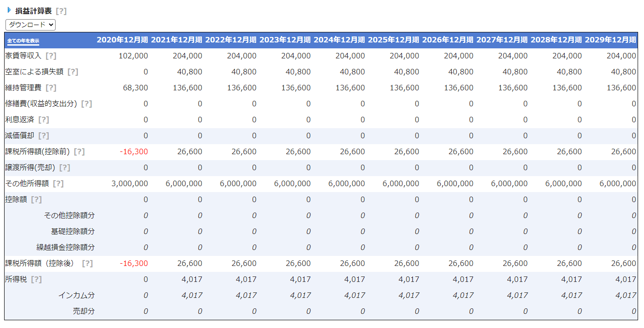This screenshot has width=644, height=328.
Task: Open the help icon for 空室による損失額
Action: click(x=72, y=72)
